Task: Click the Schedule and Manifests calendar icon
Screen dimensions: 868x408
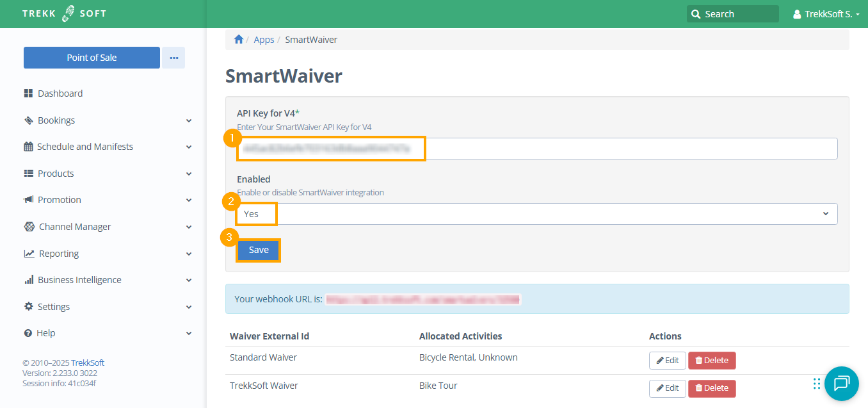Action: click(28, 147)
